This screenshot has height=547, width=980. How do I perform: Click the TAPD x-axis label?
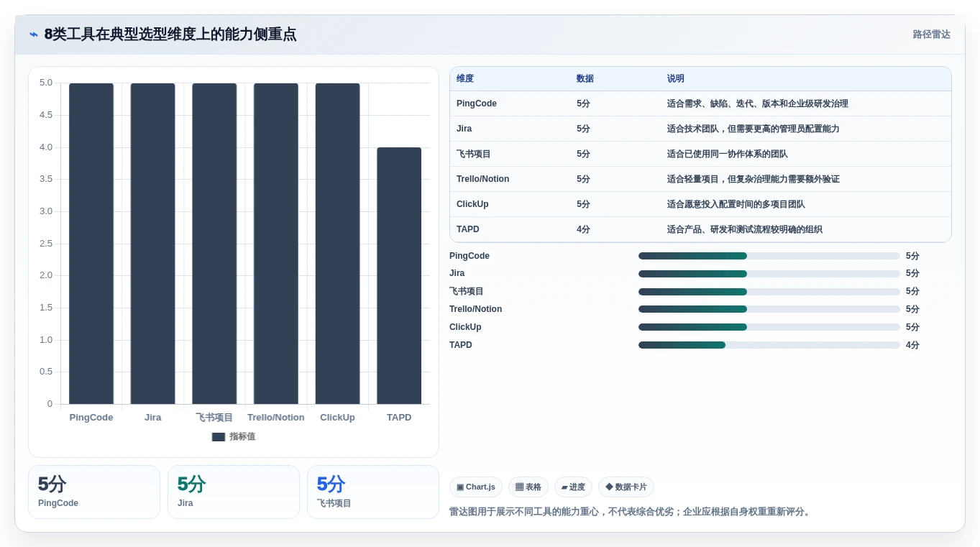(399, 418)
